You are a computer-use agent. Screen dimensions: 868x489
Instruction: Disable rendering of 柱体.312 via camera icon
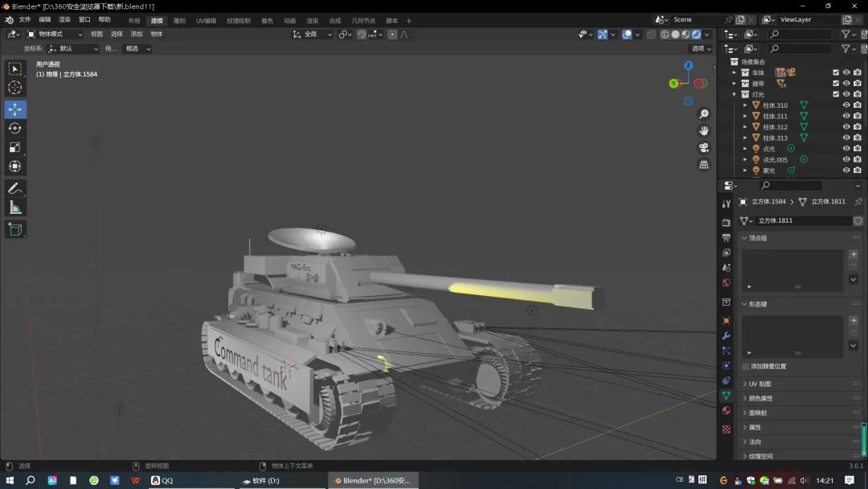tap(858, 127)
